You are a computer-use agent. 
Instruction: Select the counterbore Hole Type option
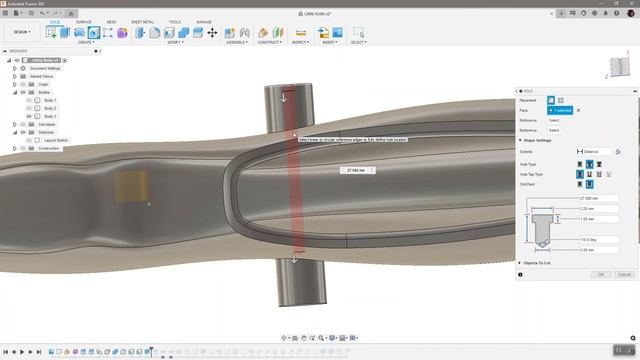tap(589, 164)
